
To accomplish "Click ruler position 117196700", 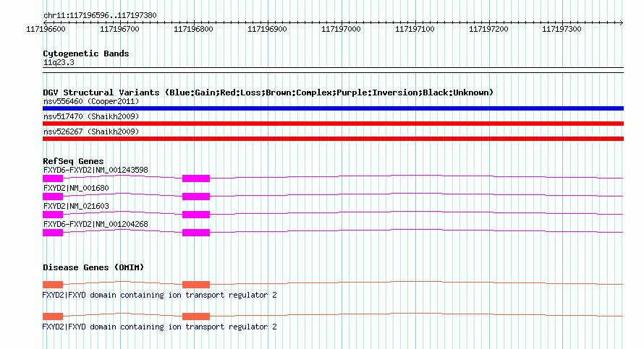I will pos(119,29).
